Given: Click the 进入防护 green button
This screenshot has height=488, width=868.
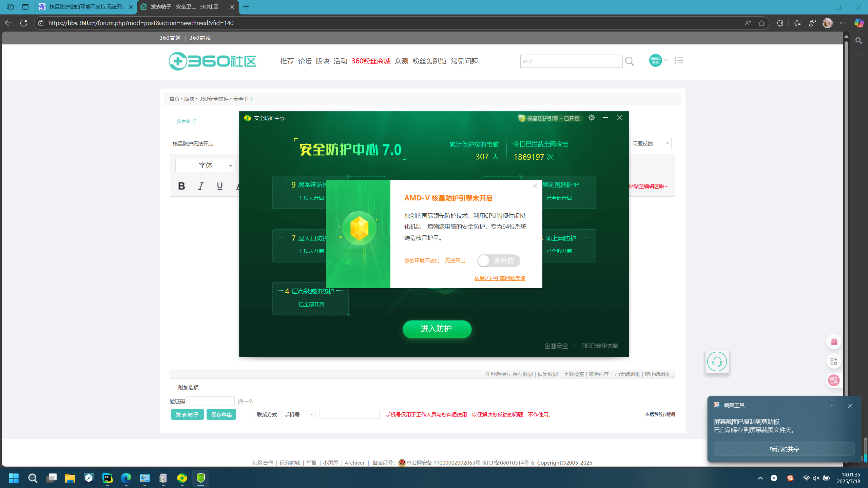Looking at the screenshot, I should (x=437, y=329).
